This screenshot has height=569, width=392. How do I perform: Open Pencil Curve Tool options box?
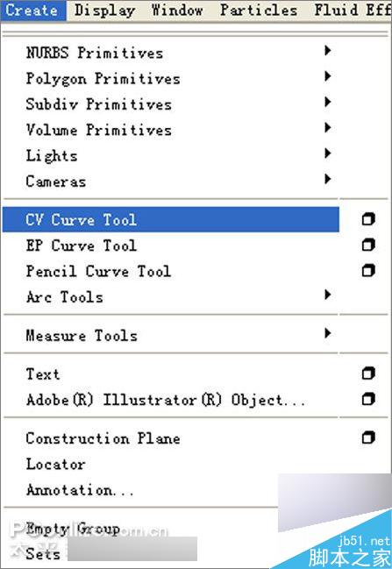pos(368,271)
